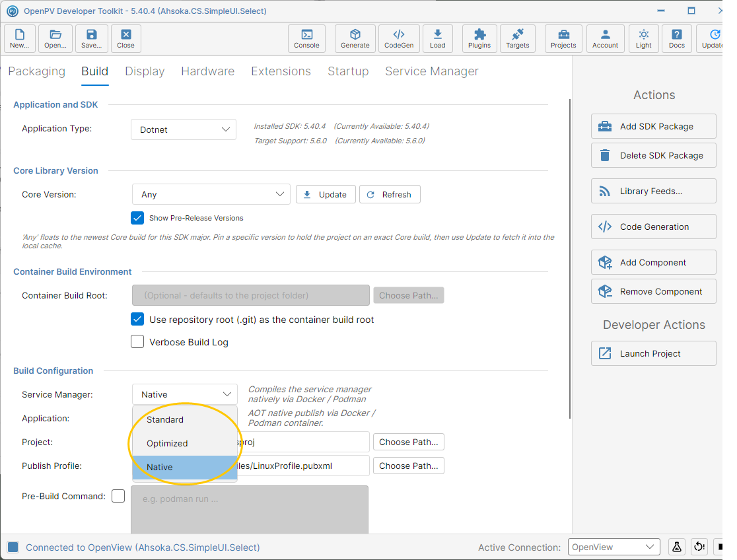The image size is (737, 560).
Task: Save the project using Save icon
Action: (x=92, y=38)
